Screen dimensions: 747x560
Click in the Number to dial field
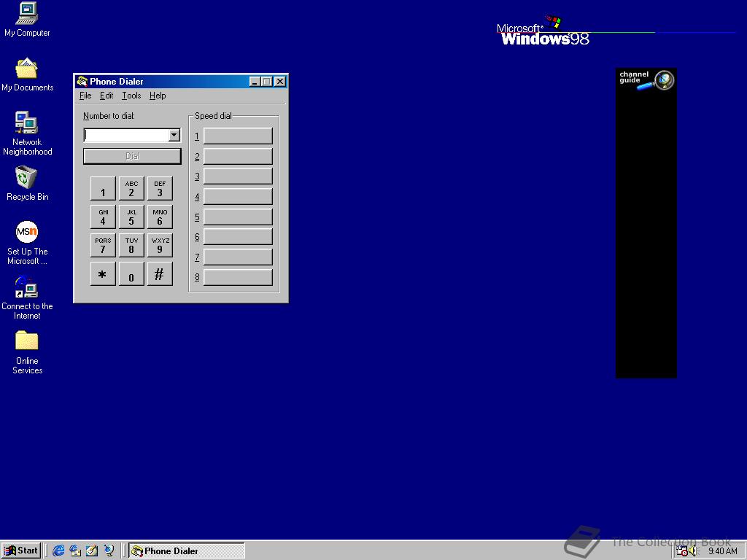coord(126,135)
